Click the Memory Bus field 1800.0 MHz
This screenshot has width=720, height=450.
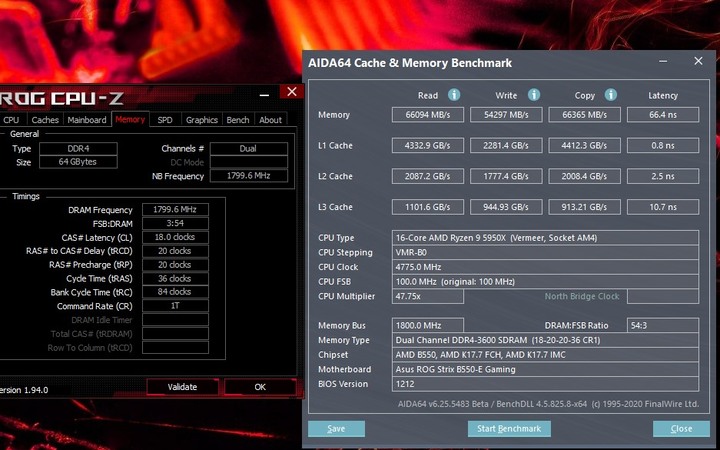(x=428, y=325)
